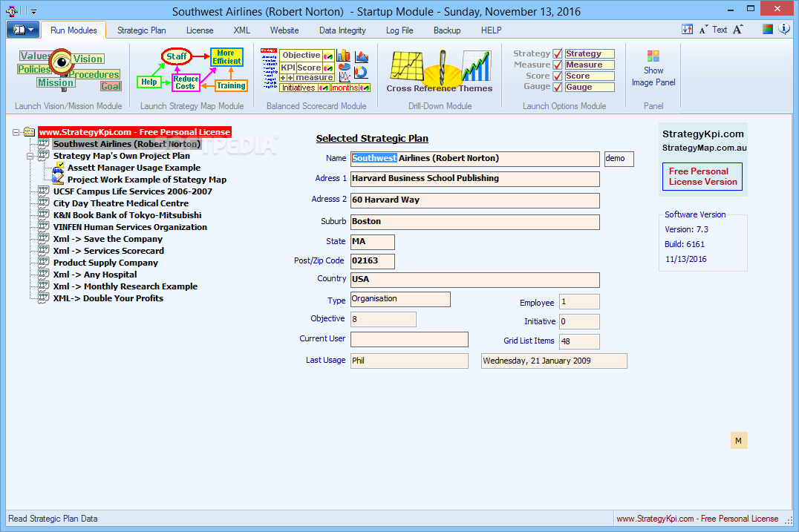Click the plan icon beside Xml -> Save the Company
The width and height of the screenshot is (799, 532).
(44, 239)
